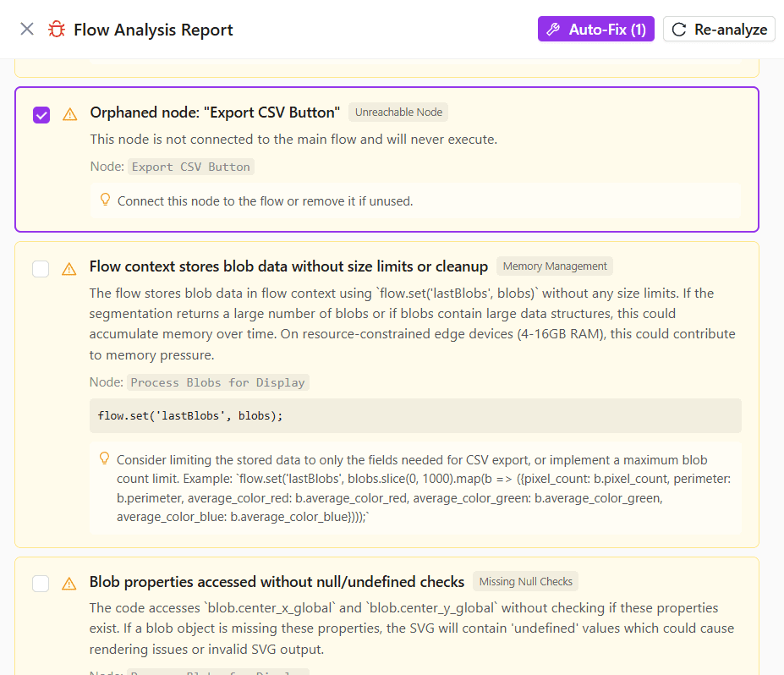Viewport: 784px width, 675px height.
Task: Click the Re-analyze button
Action: point(719,28)
